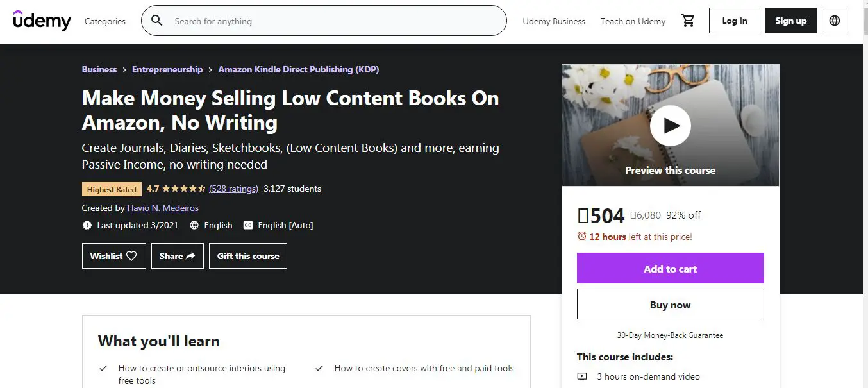
Task: Click the star rating icons
Action: coord(183,189)
